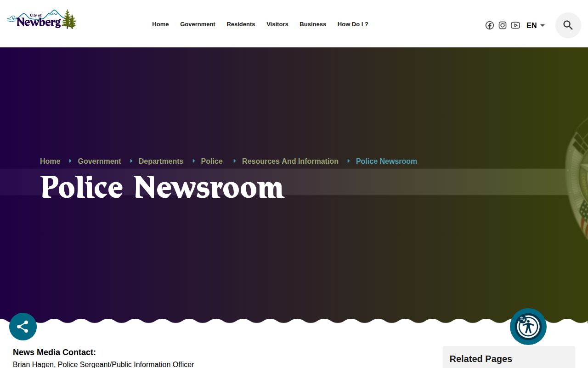Expand the EN language dropdown
588x368 pixels.
pyautogui.click(x=536, y=25)
